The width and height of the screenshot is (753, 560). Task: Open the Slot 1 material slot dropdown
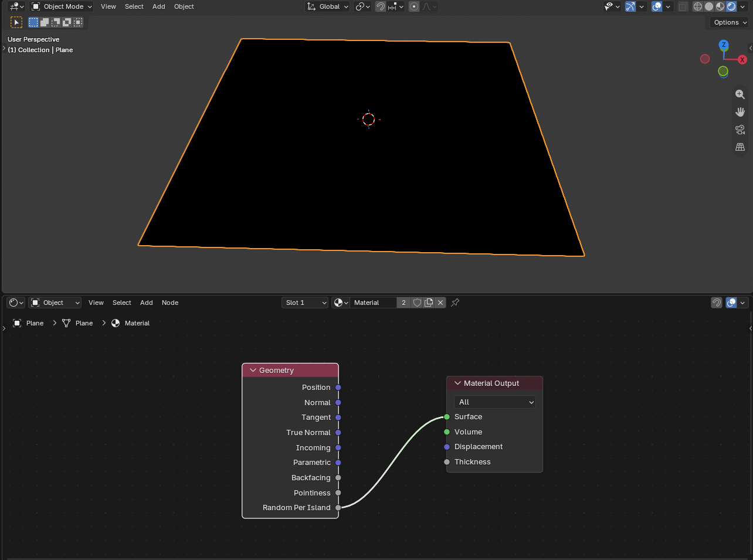tap(305, 303)
